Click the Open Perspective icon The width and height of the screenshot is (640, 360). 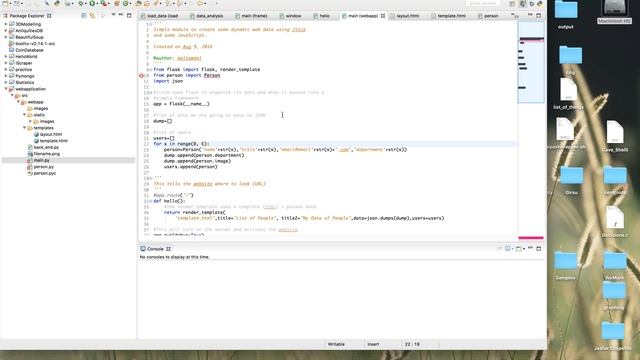[x=512, y=4]
